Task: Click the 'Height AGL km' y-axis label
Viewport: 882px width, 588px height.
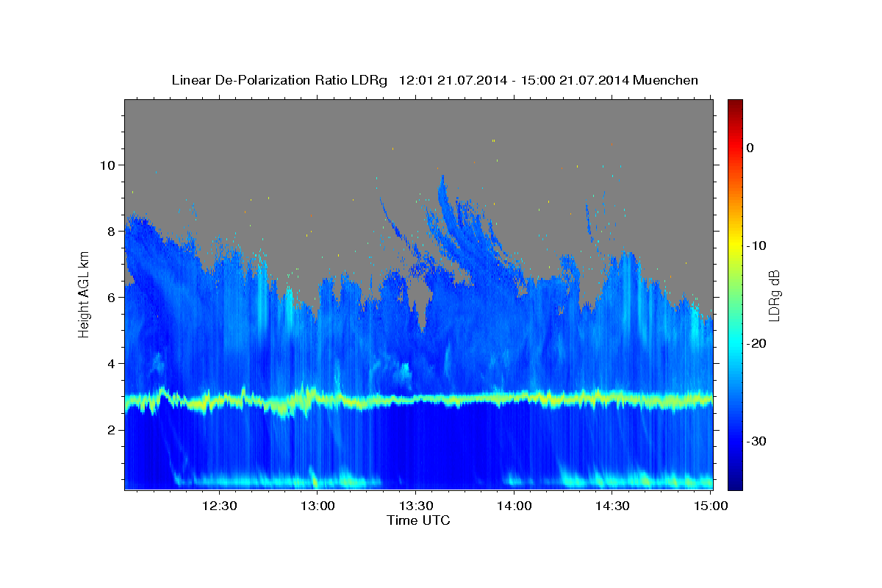Action: pos(85,294)
